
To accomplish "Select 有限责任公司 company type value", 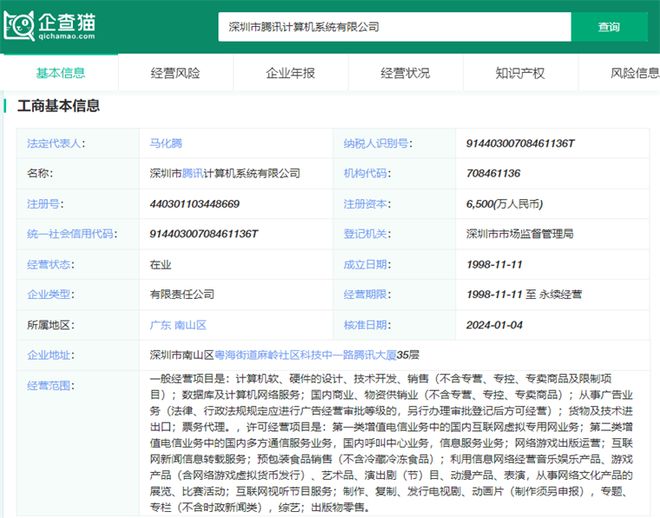I will coord(182,294).
